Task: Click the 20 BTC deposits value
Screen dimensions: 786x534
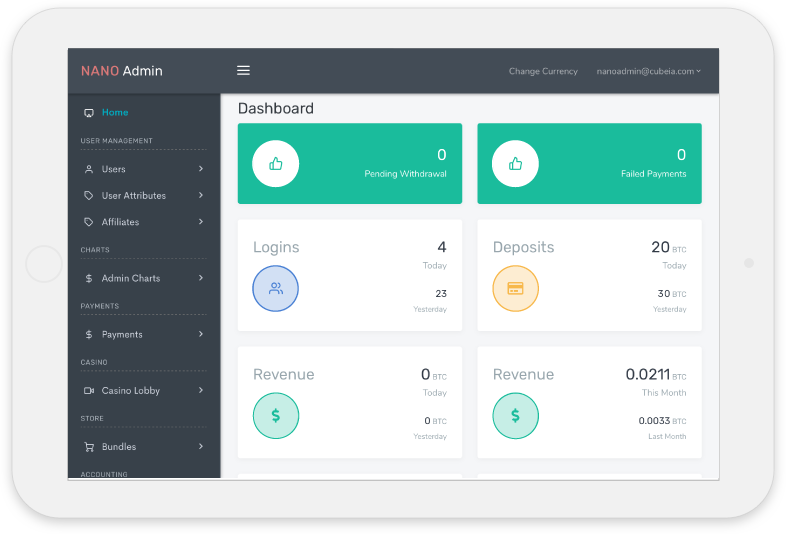Action: [669, 247]
